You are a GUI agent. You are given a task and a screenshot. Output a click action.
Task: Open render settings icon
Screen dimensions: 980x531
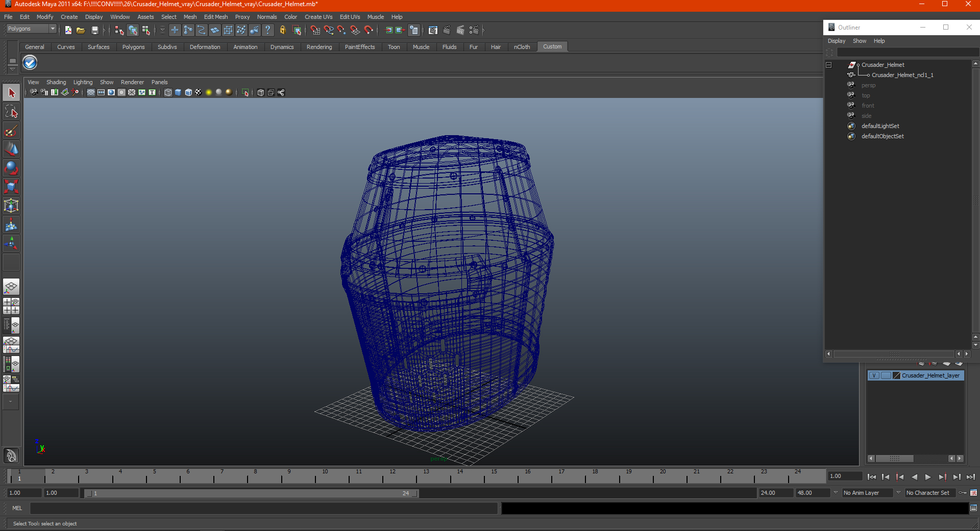pyautogui.click(x=474, y=31)
